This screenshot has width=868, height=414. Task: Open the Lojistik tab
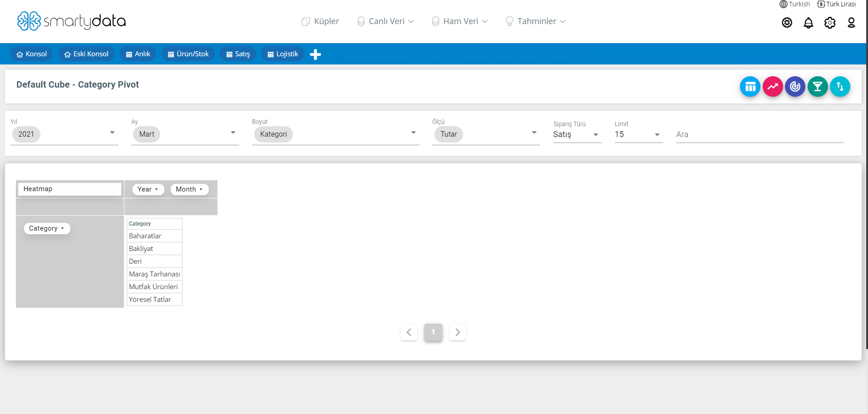pos(282,54)
